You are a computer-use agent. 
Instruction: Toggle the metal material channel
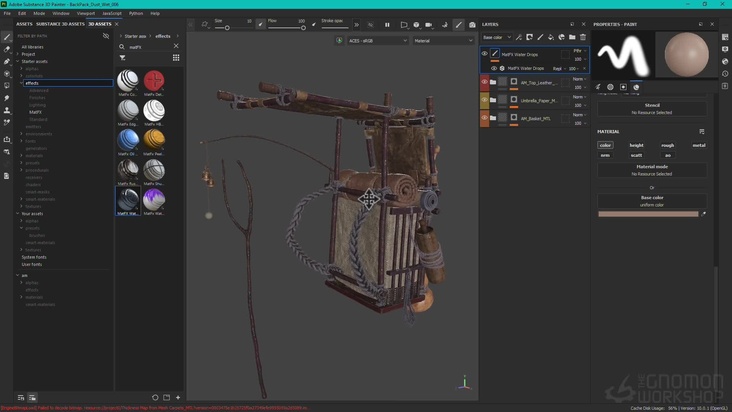[699, 145]
